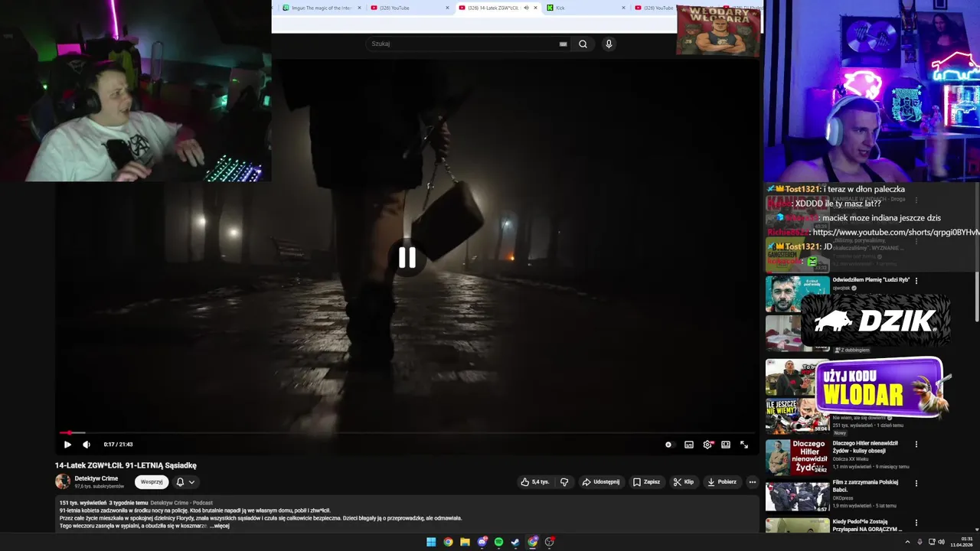980x551 pixels.
Task: Close the Kick tab
Action: point(623,8)
